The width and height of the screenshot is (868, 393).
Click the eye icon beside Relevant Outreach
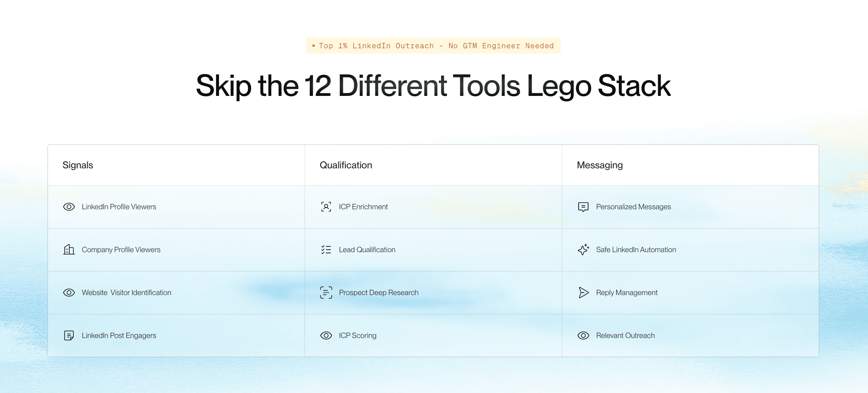pyautogui.click(x=583, y=336)
